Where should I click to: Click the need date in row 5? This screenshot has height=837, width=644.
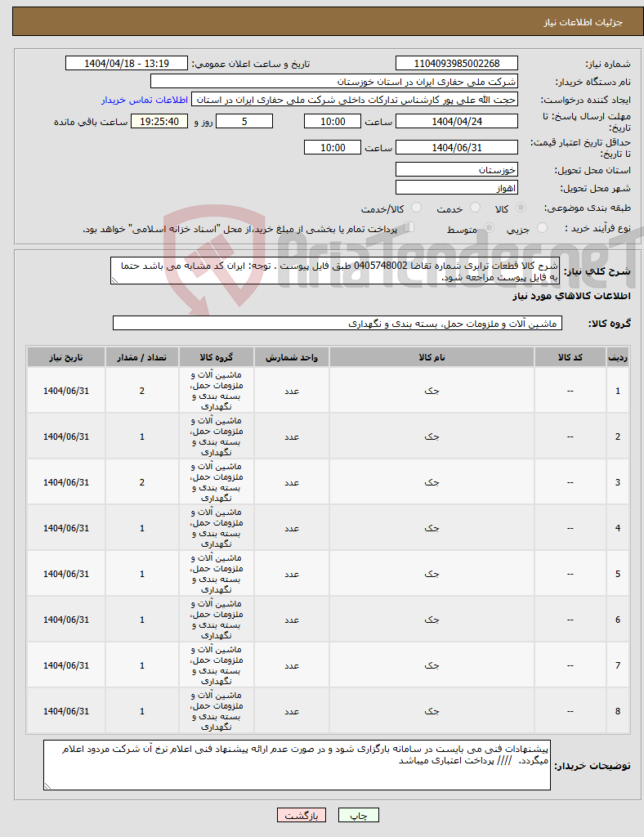(66, 574)
